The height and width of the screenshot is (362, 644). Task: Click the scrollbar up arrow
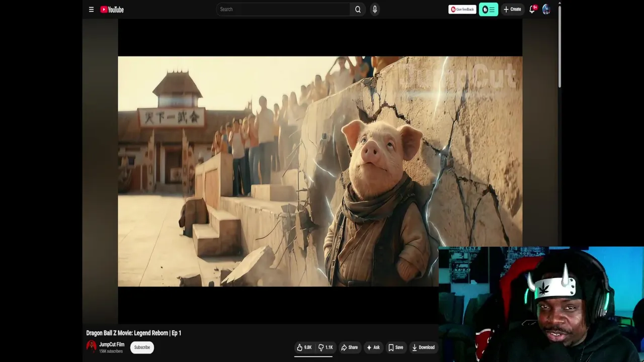click(559, 4)
